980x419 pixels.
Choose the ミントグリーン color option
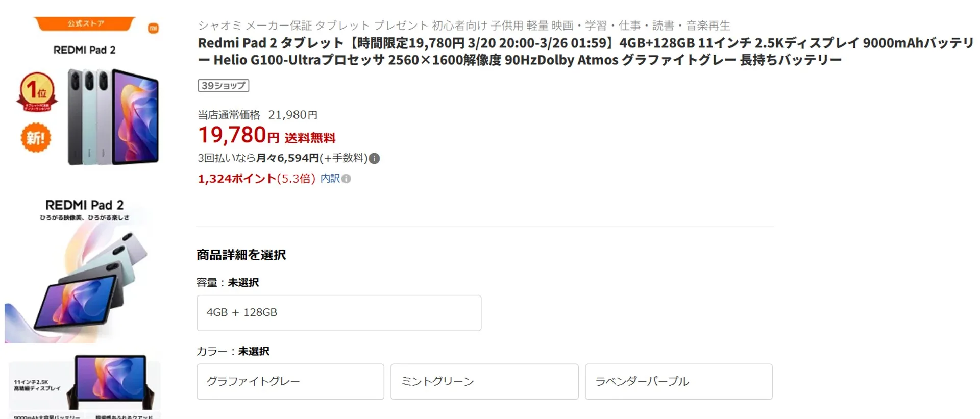(484, 382)
